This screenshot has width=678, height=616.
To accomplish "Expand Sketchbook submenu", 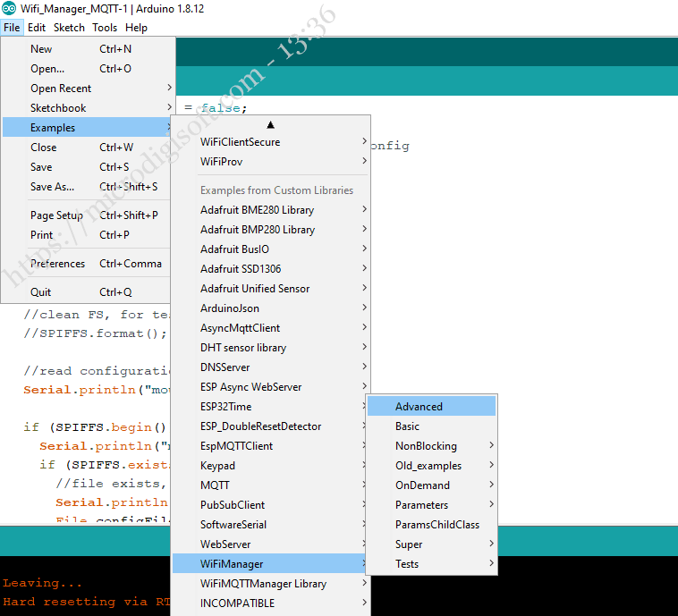I will pyautogui.click(x=87, y=108).
